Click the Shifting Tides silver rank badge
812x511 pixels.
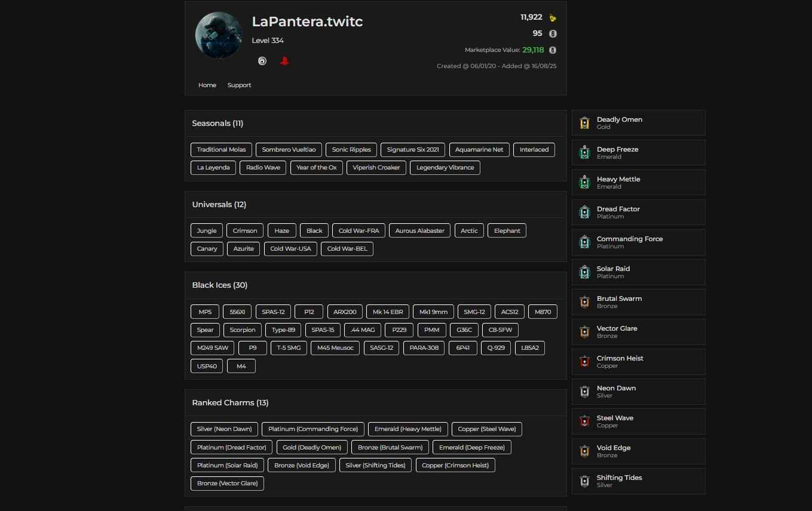[584, 481]
